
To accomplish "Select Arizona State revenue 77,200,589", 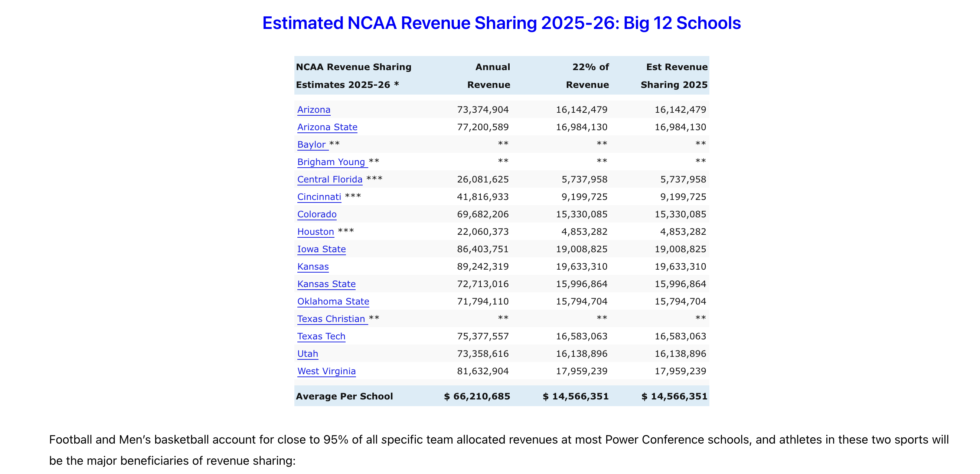I will (483, 127).
